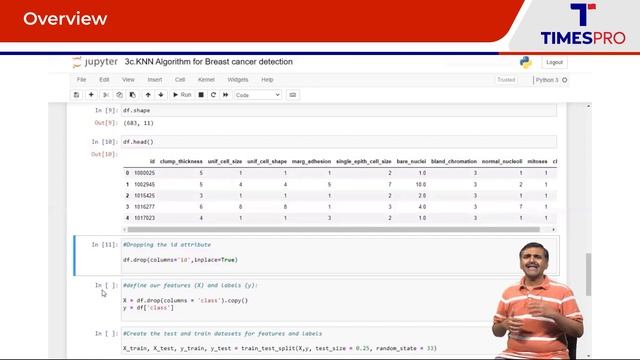Open the View menu

pos(128,80)
